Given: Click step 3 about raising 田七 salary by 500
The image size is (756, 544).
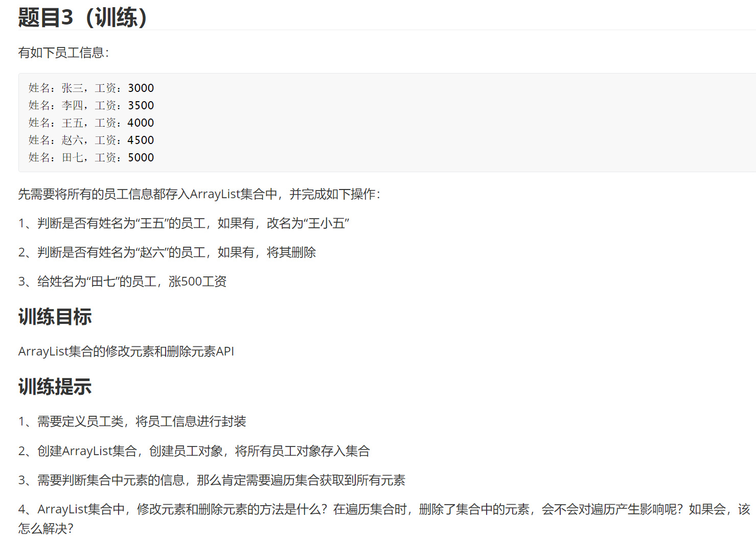Looking at the screenshot, I should coord(123,281).
